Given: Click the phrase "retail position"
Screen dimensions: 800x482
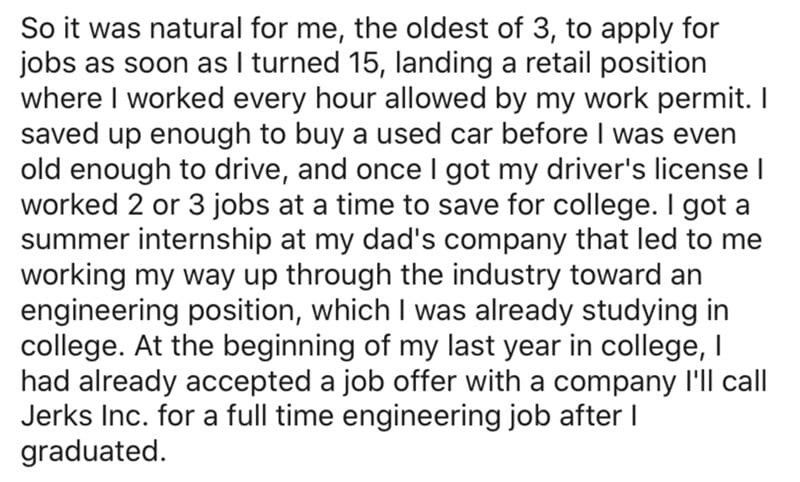Looking at the screenshot, I should coord(616,64).
